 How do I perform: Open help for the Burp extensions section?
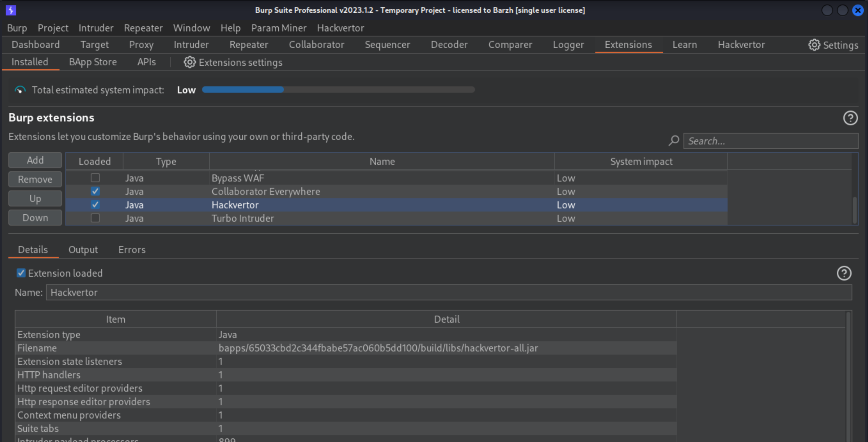(x=850, y=118)
